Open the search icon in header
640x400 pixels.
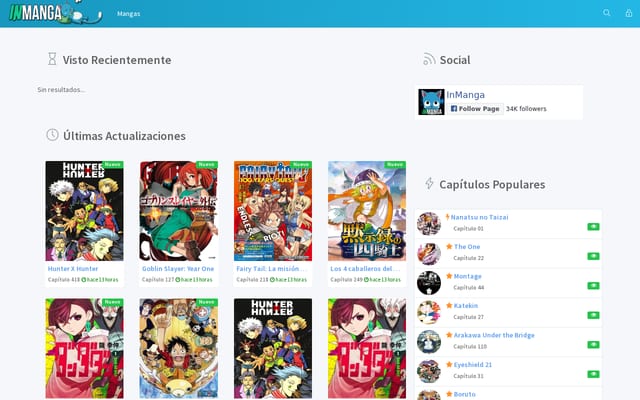point(607,13)
